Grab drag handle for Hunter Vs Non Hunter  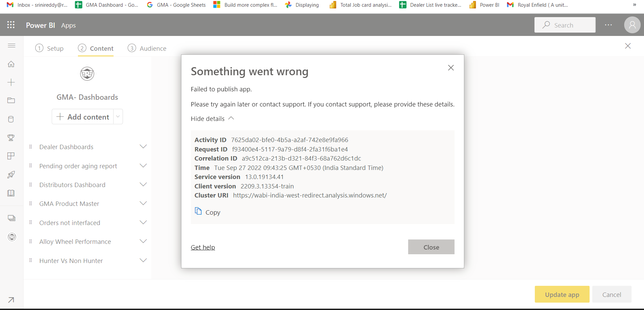tap(31, 260)
